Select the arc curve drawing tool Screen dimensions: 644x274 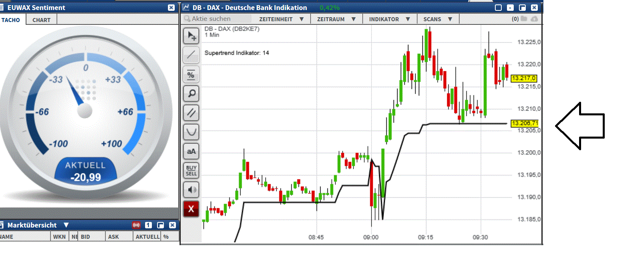(x=191, y=132)
